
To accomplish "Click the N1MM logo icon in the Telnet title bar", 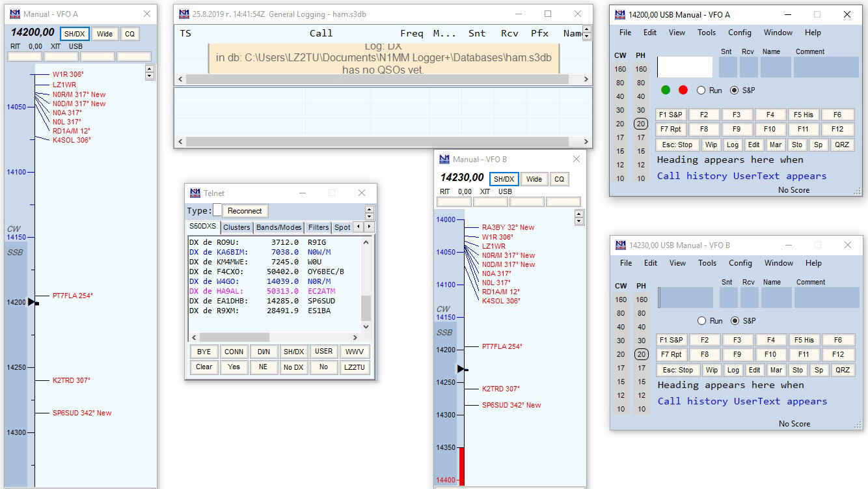I will pos(195,193).
